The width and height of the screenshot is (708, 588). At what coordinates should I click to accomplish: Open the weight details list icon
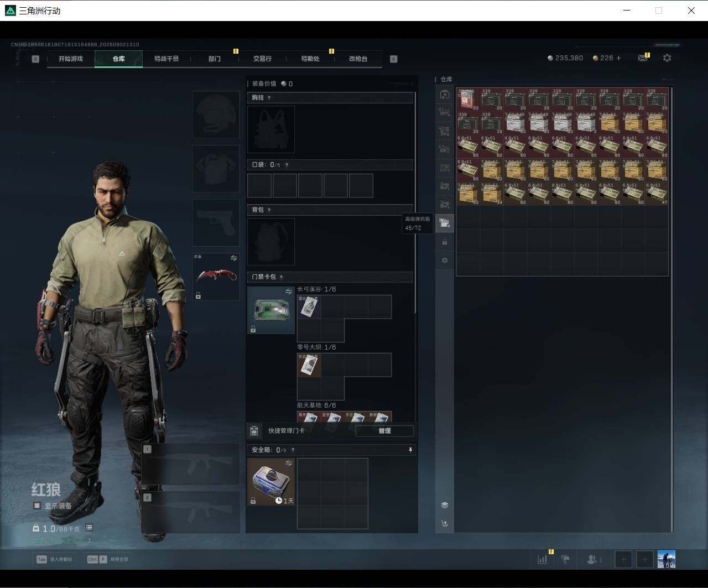(89, 528)
